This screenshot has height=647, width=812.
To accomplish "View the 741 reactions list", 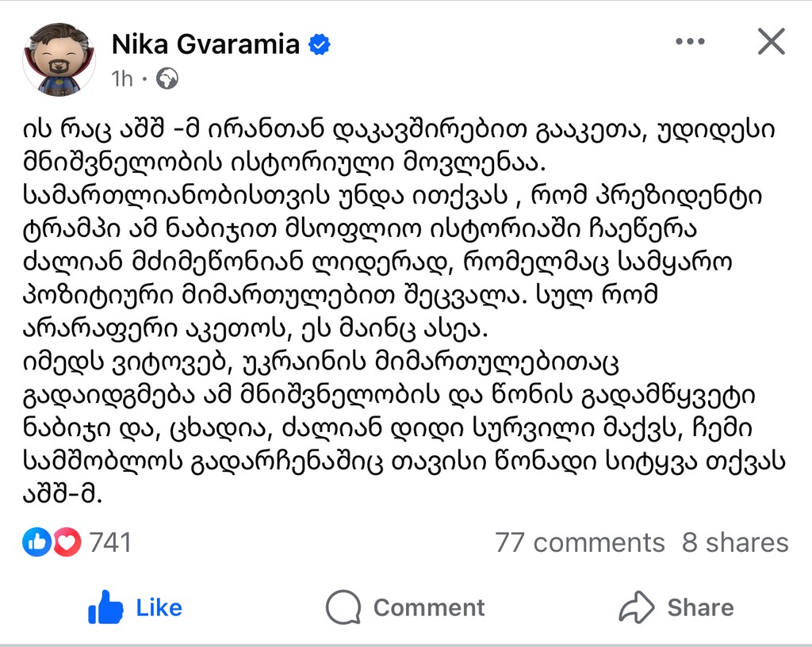I will pyautogui.click(x=110, y=542).
